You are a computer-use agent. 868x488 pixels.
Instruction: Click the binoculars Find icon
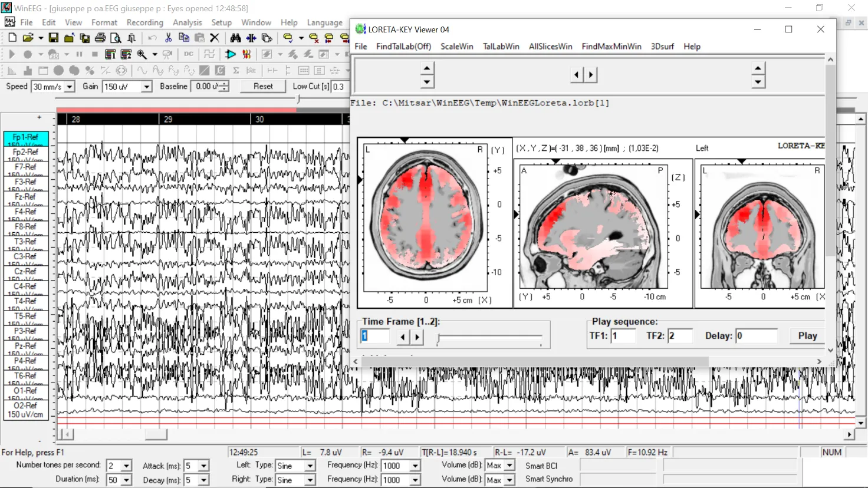pyautogui.click(x=235, y=38)
